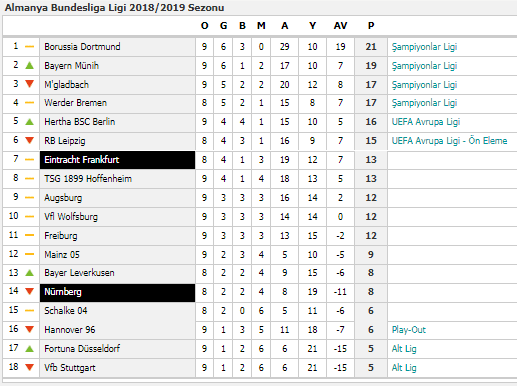
Task: Open Şampiyonlar Ligi link for Borussia Dortmund
Action: pos(424,47)
